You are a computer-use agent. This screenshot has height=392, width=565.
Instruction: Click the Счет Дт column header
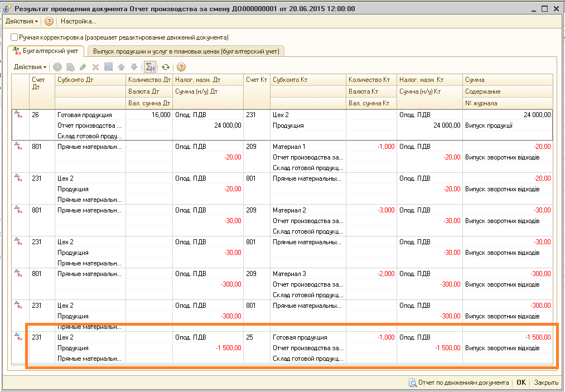(42, 91)
